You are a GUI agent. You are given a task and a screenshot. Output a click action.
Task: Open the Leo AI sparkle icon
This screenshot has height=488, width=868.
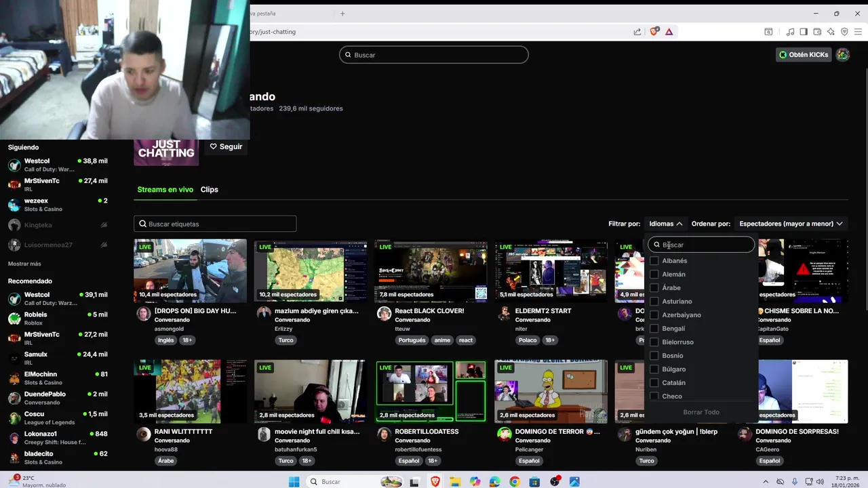831,31
